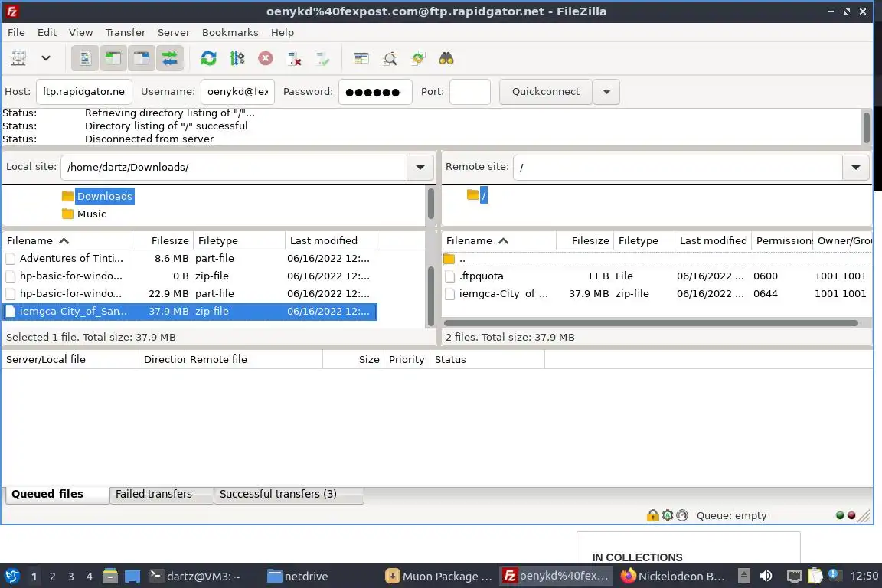Reconnect to the last server
The image size is (882, 588).
(323, 58)
